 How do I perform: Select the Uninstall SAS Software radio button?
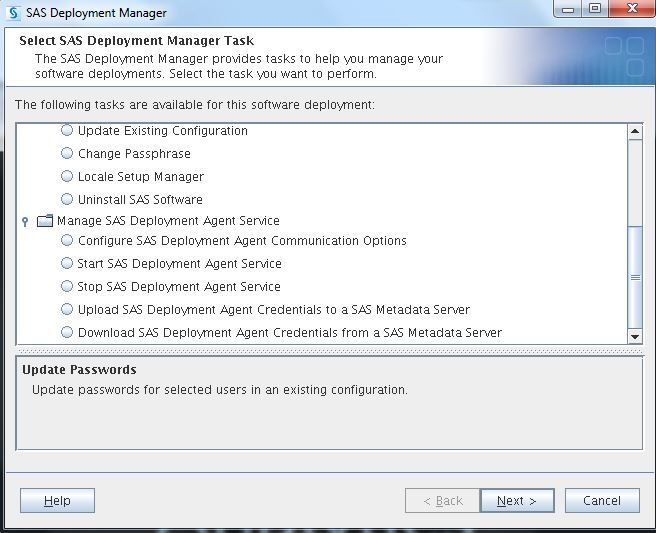[x=67, y=200]
